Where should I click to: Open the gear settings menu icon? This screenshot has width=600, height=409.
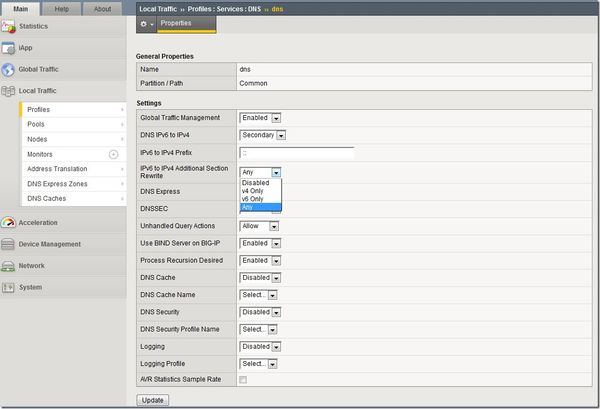tap(145, 23)
